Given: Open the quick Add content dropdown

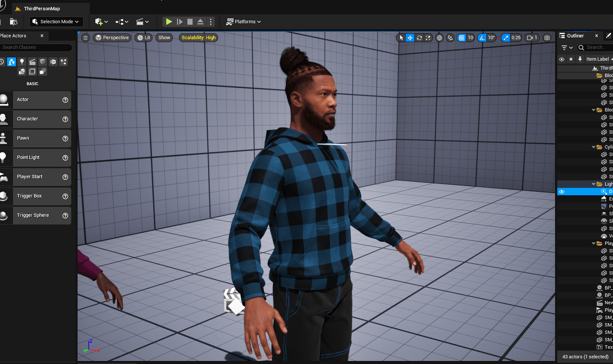Looking at the screenshot, I should [x=102, y=22].
